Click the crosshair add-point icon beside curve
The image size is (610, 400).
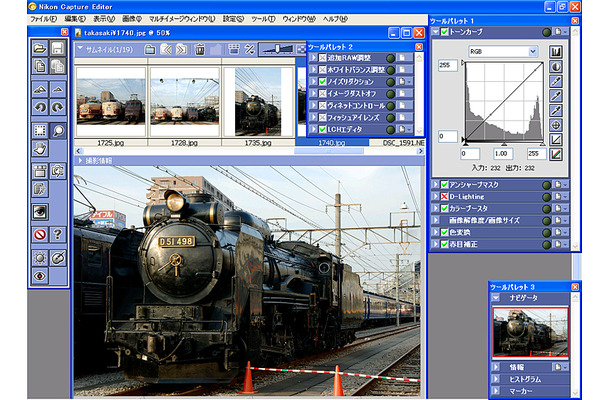556,125
